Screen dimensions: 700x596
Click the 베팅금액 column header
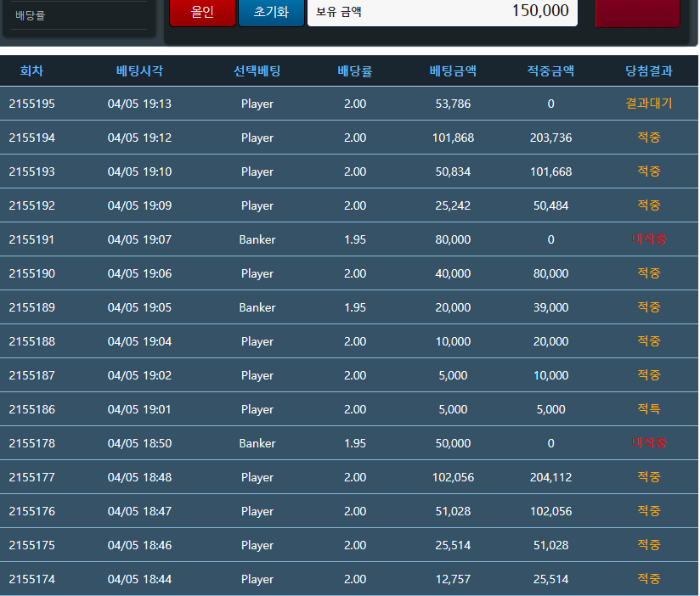(x=453, y=71)
